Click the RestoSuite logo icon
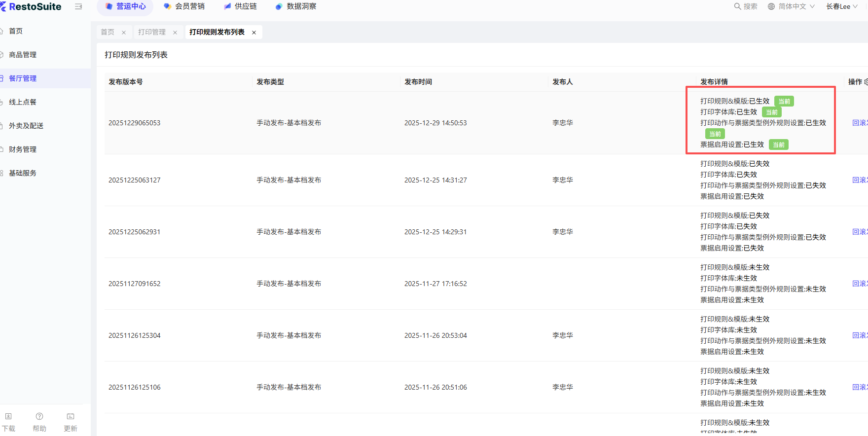 pyautogui.click(x=3, y=6)
